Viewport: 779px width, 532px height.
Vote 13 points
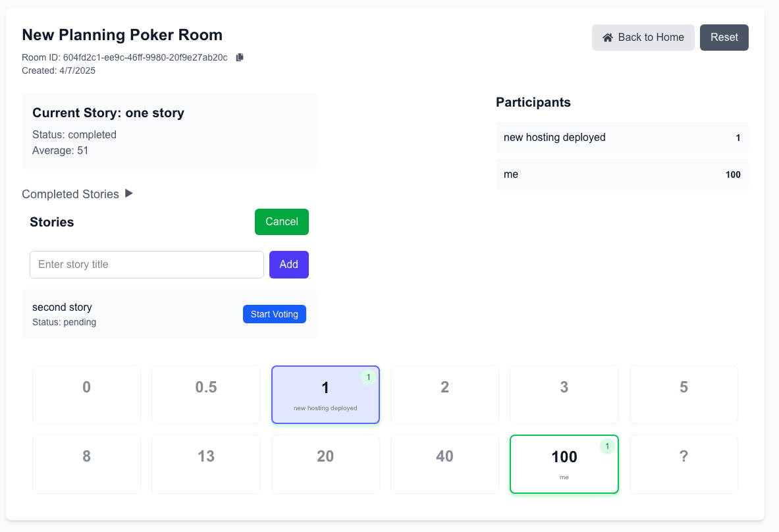(x=205, y=464)
